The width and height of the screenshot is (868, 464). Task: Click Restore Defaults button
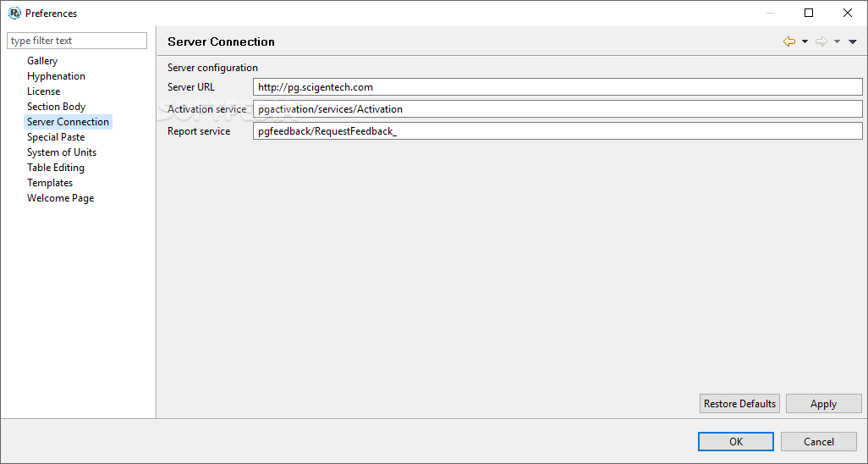(739, 404)
